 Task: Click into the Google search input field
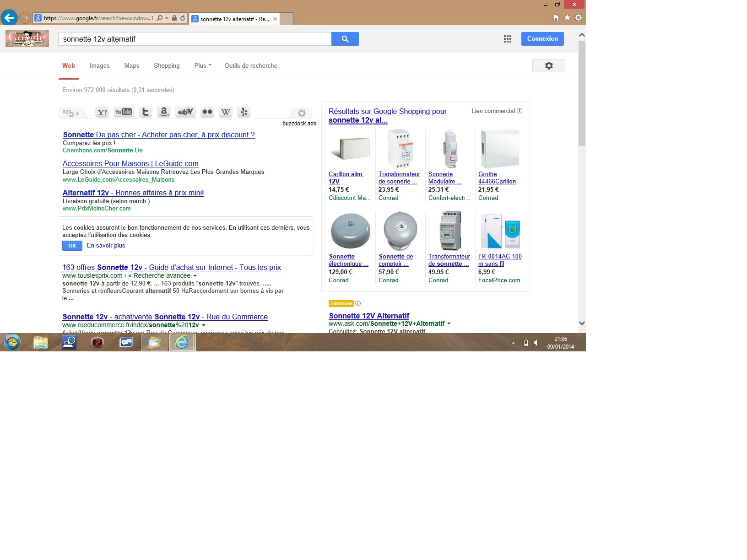[x=195, y=39]
